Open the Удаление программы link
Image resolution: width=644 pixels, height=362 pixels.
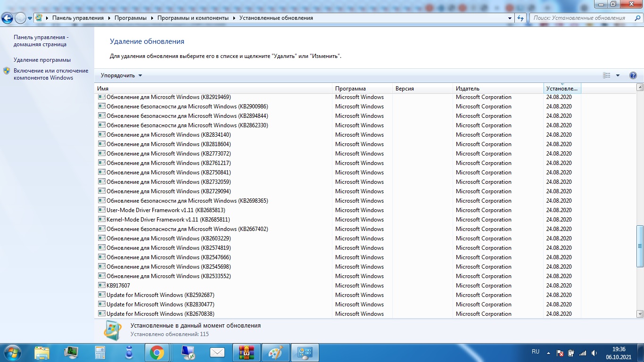(x=42, y=60)
